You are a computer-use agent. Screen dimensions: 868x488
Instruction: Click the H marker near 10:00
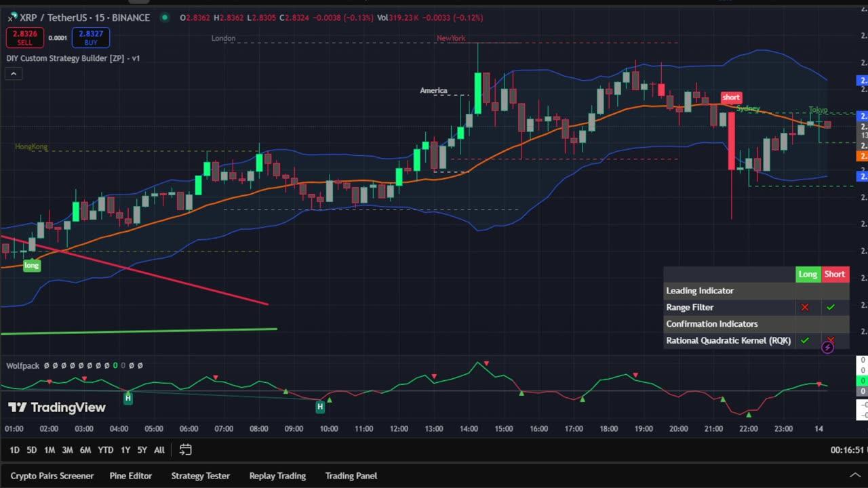(320, 407)
